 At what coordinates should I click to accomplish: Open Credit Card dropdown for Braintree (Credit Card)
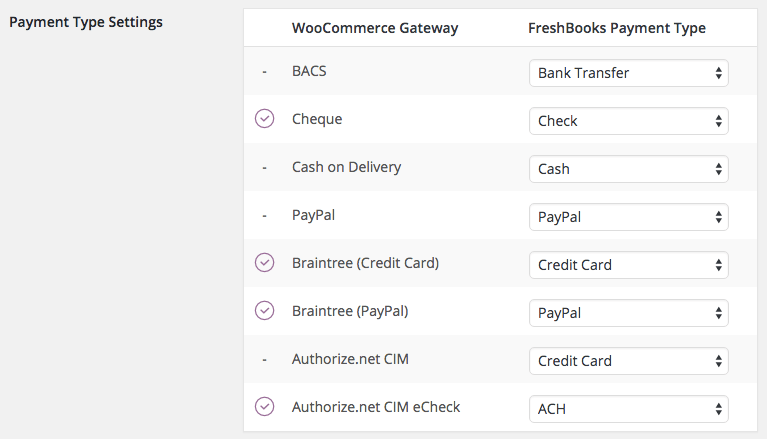point(629,265)
